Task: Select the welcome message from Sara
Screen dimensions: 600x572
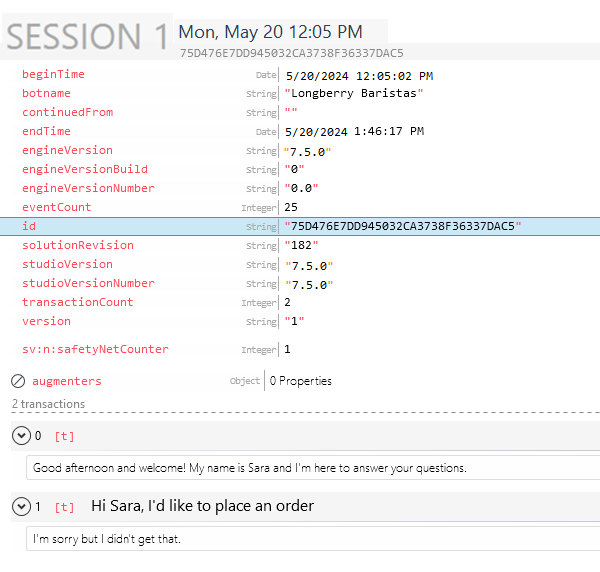Action: [250, 467]
